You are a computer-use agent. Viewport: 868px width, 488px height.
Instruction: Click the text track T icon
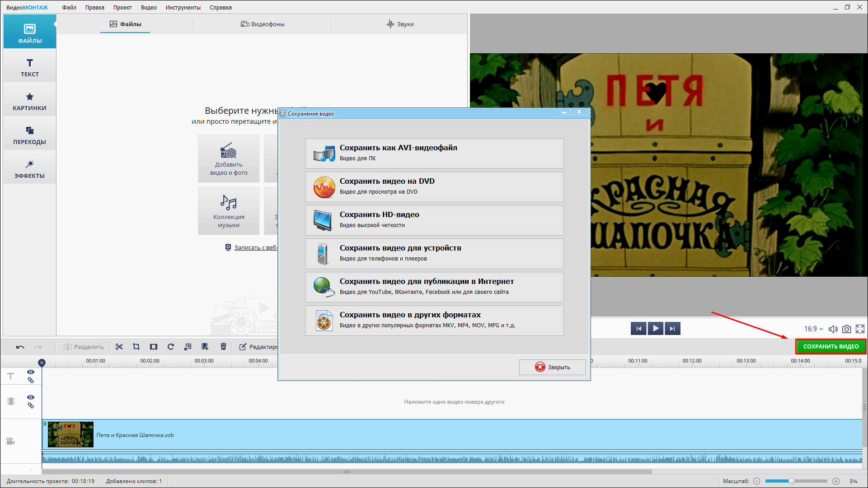[10, 376]
